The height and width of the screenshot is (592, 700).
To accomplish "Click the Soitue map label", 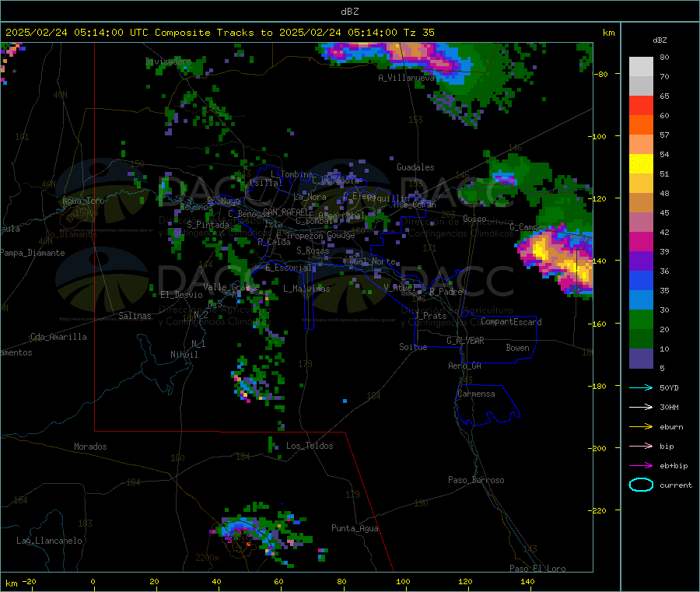I will point(413,347).
